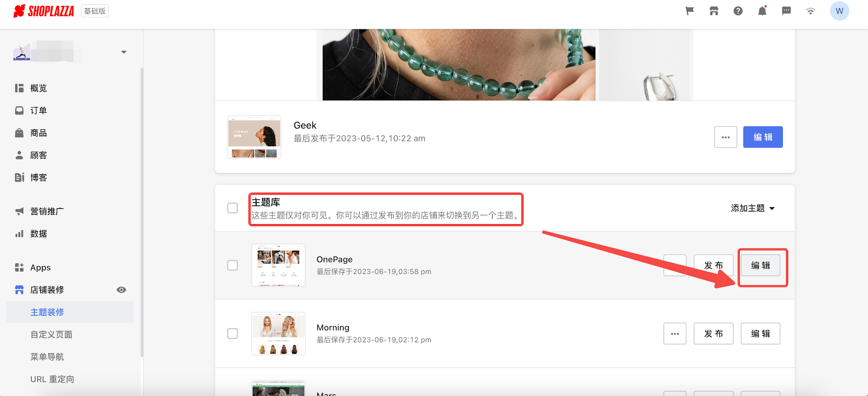
Task: Click the OnePage theme name
Action: [335, 259]
